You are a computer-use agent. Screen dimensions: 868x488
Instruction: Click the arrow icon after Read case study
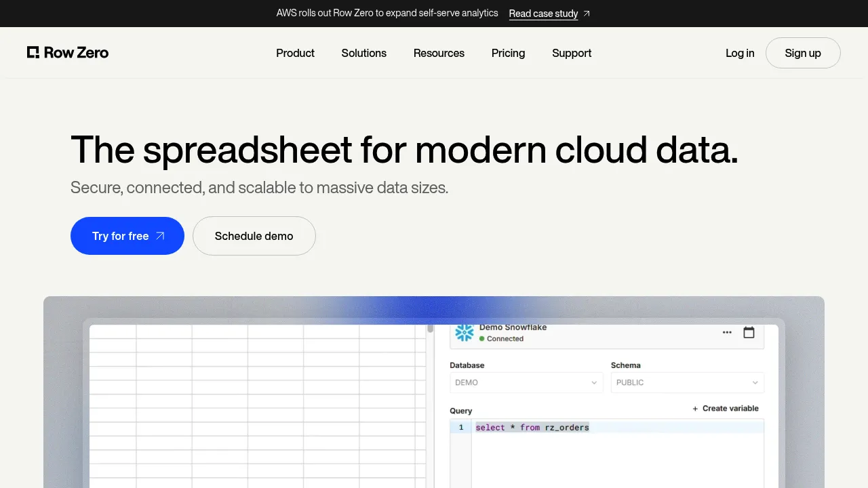pos(587,14)
